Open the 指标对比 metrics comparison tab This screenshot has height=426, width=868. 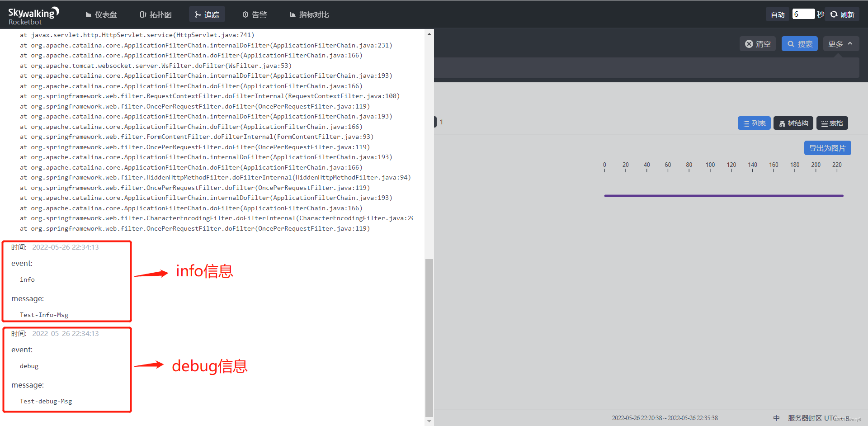310,14
